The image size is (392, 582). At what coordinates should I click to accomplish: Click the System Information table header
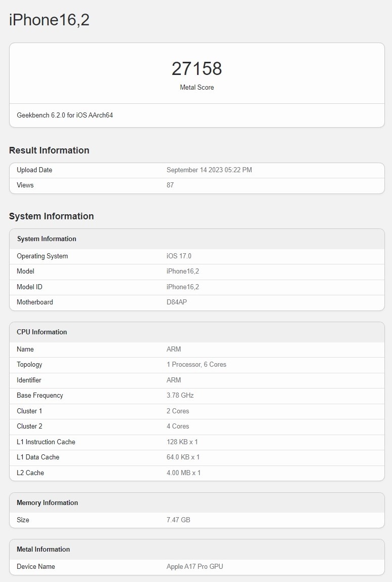coord(47,239)
